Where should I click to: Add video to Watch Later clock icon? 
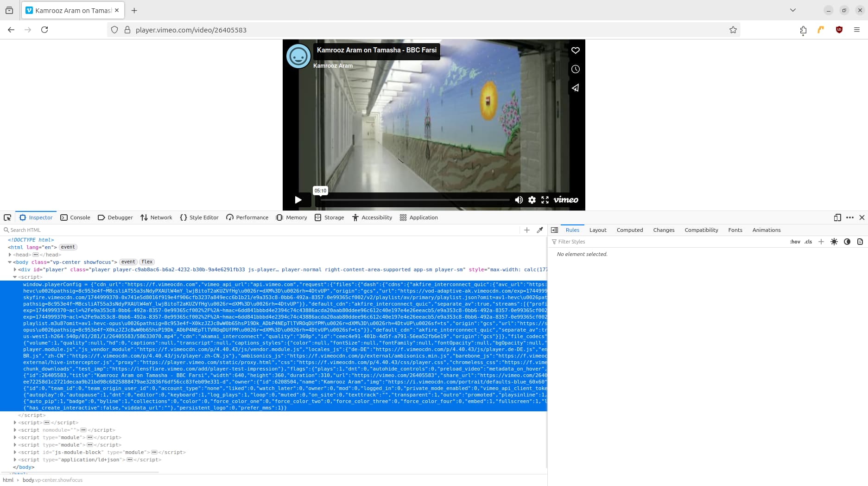575,69
